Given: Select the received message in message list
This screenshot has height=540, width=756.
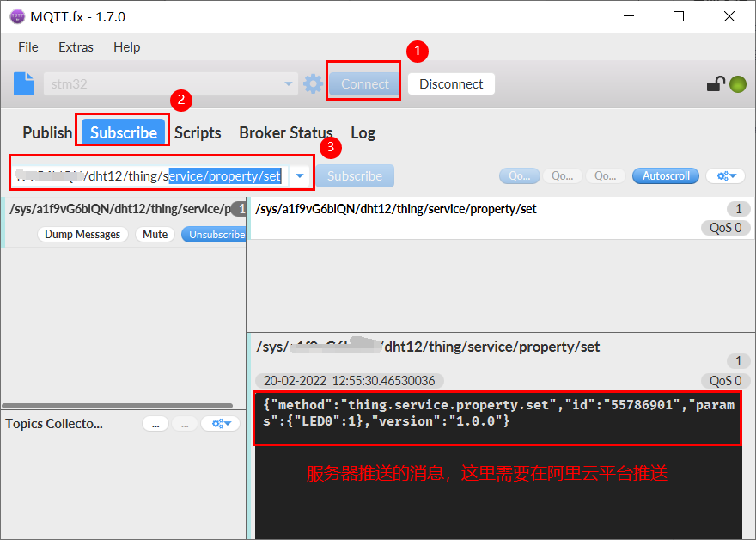Looking at the screenshot, I should [x=501, y=218].
